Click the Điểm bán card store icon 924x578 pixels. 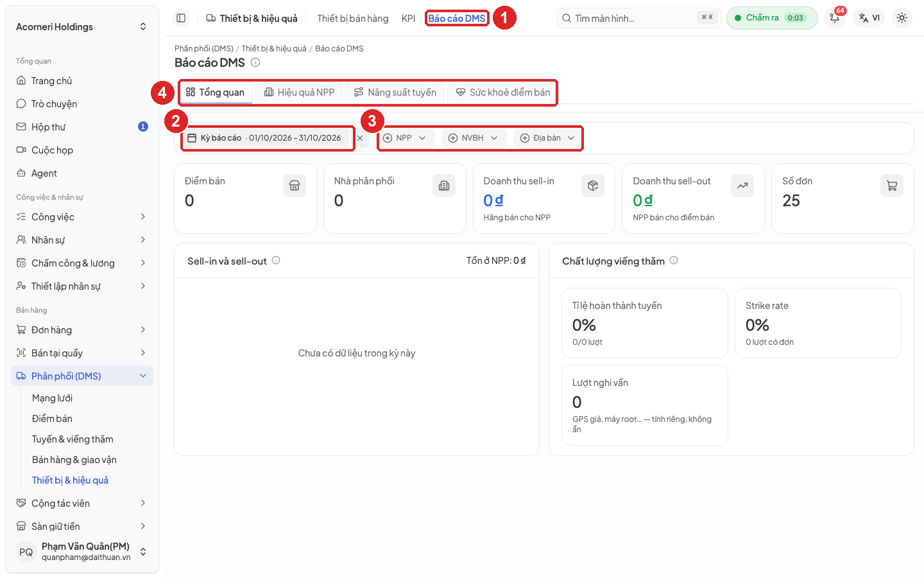point(295,186)
